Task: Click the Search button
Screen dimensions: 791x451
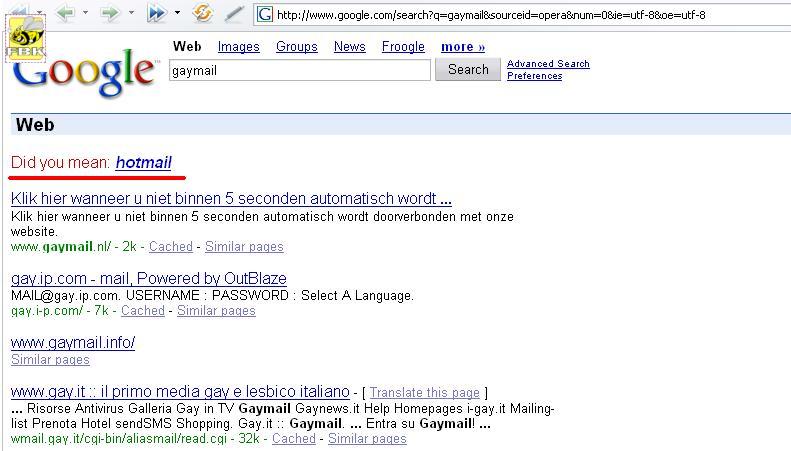Action: tap(468, 69)
